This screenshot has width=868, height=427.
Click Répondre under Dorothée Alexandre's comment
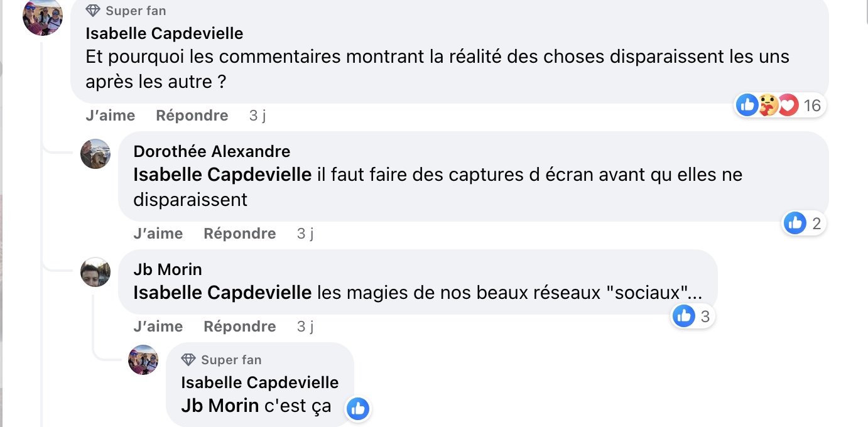click(239, 234)
